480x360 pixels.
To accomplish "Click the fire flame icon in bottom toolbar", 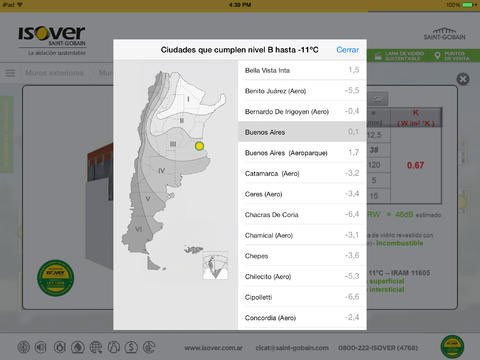I will (x=78, y=348).
